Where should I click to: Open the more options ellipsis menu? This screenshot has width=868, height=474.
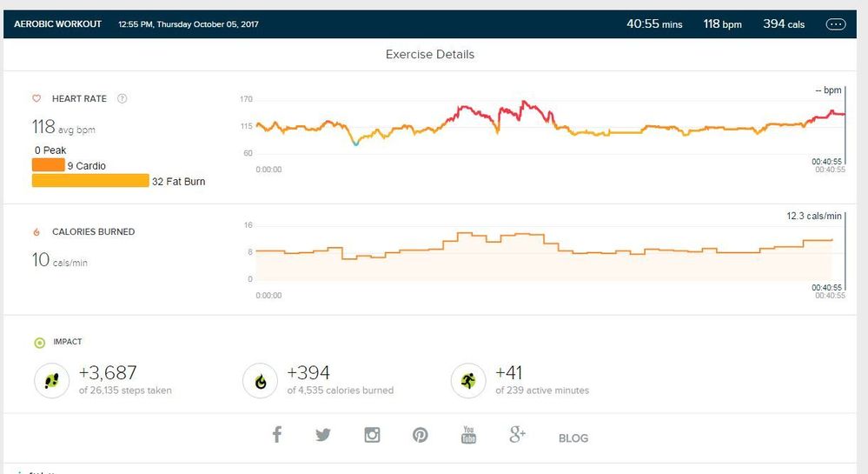836,24
